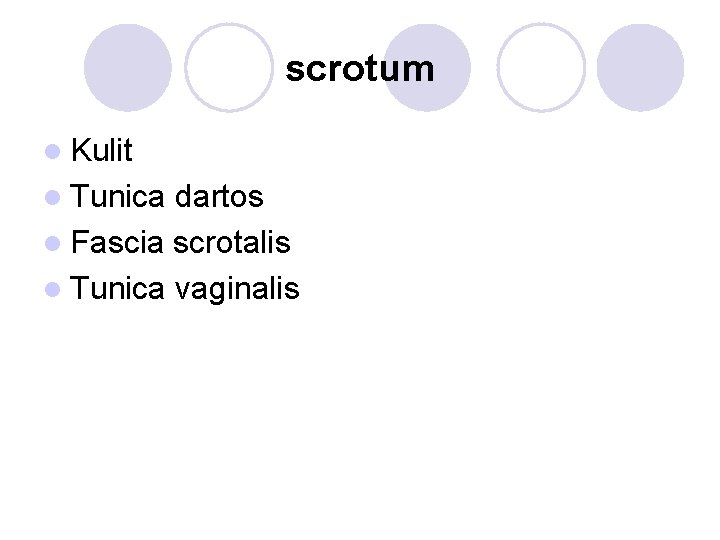Place cursor in the "Tunica vaginalis" line
The image size is (720, 540).
pos(185,290)
